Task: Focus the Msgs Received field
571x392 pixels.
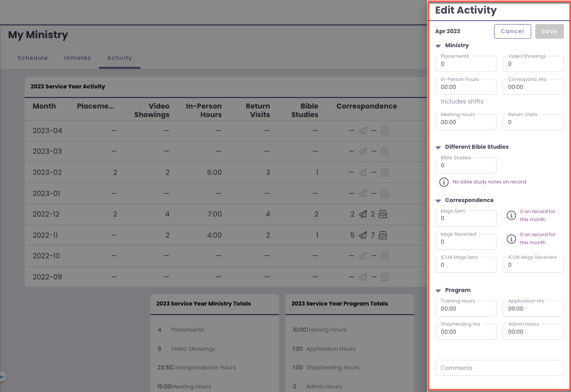Action: pyautogui.click(x=466, y=241)
